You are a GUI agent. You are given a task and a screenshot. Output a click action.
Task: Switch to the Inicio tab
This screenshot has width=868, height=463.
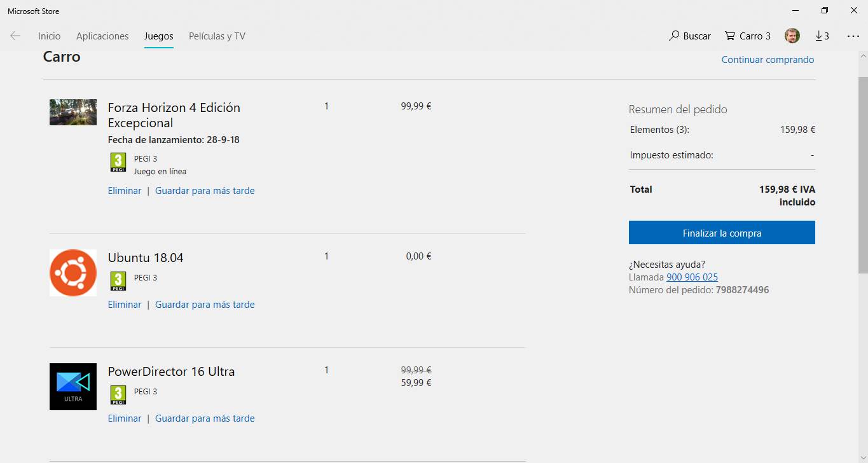[x=50, y=36]
